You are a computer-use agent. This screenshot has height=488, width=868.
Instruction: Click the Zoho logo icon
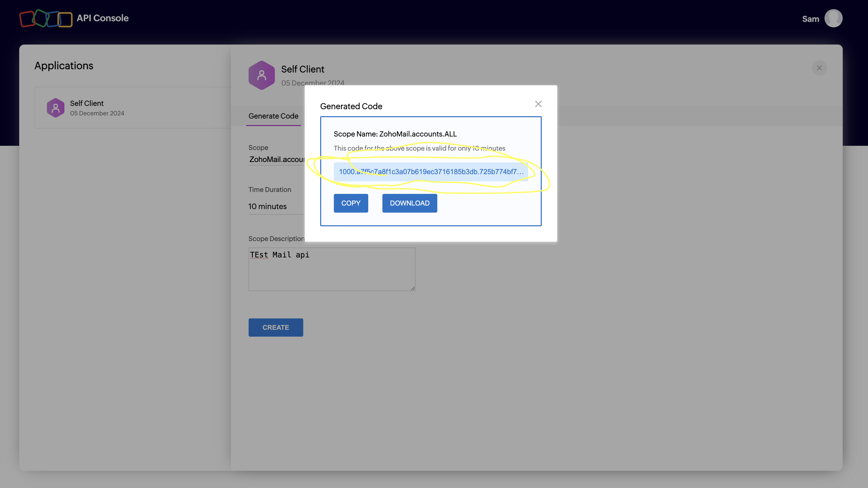coord(46,18)
